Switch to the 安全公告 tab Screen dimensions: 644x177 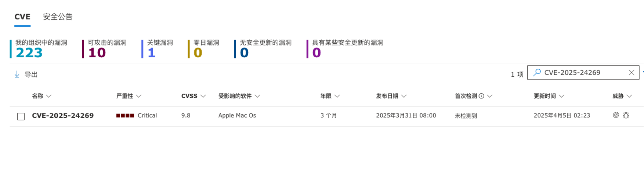pyautogui.click(x=58, y=17)
